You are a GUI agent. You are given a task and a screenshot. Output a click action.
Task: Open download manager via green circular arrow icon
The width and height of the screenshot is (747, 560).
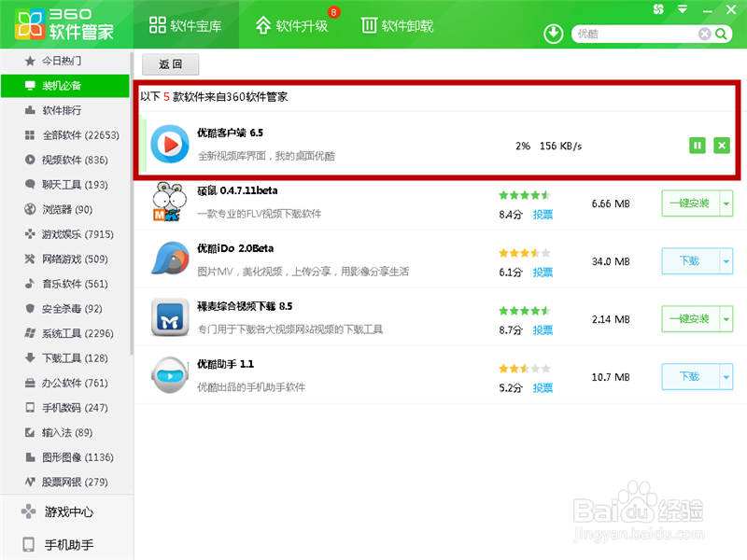click(x=553, y=34)
